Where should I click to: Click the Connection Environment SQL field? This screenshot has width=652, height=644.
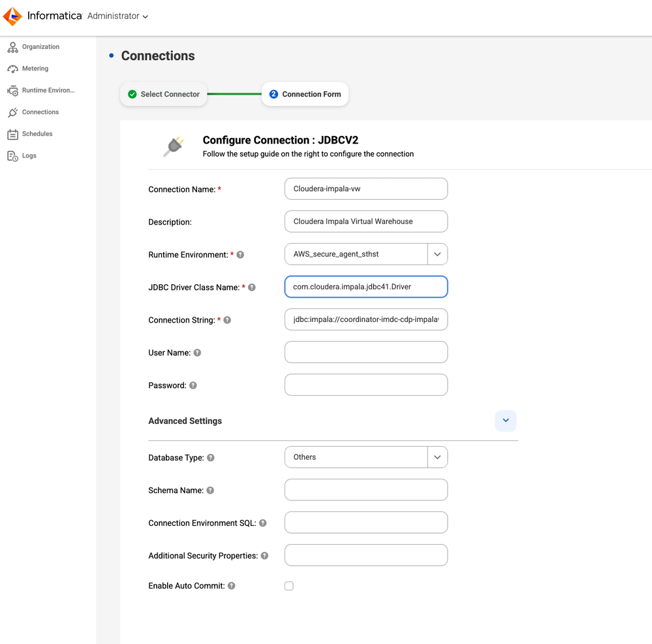click(x=366, y=523)
